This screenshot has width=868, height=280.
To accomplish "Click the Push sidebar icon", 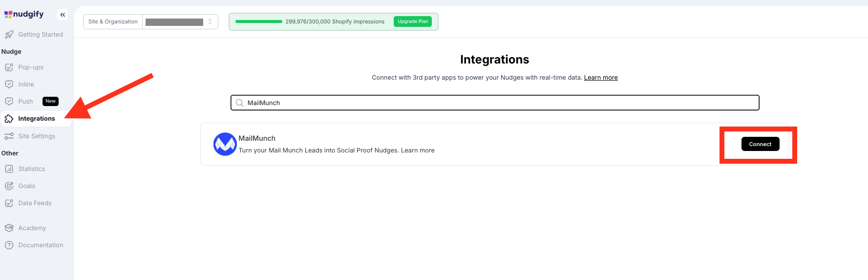I will click(x=9, y=102).
